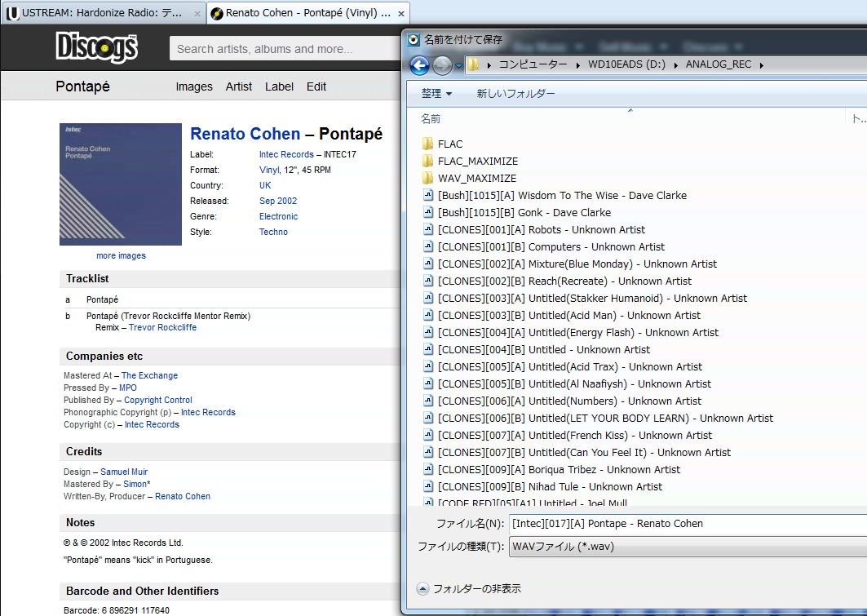Click audio file icon for Untitled(Energy Flash)
This screenshot has width=867, height=616.
(428, 332)
